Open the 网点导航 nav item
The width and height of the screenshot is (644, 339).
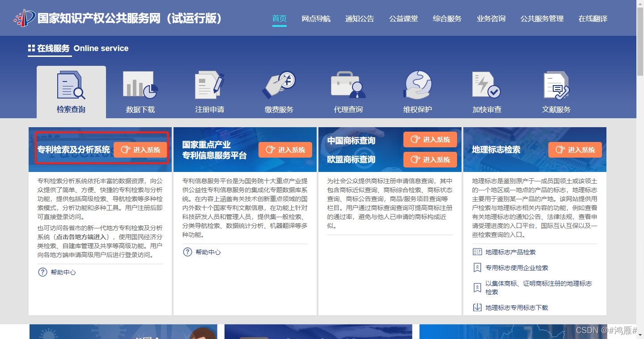pyautogui.click(x=316, y=19)
